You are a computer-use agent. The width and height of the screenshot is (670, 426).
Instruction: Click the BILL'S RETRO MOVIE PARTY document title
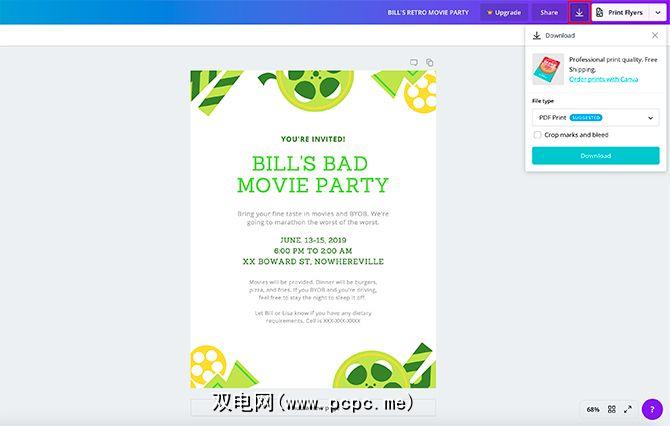tap(428, 12)
